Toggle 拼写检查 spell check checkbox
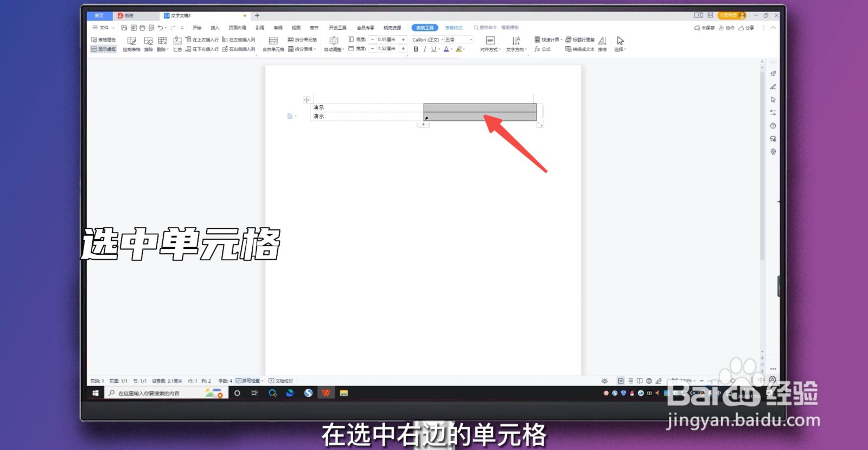Screen dimensions: 868x450 [x=250, y=381]
